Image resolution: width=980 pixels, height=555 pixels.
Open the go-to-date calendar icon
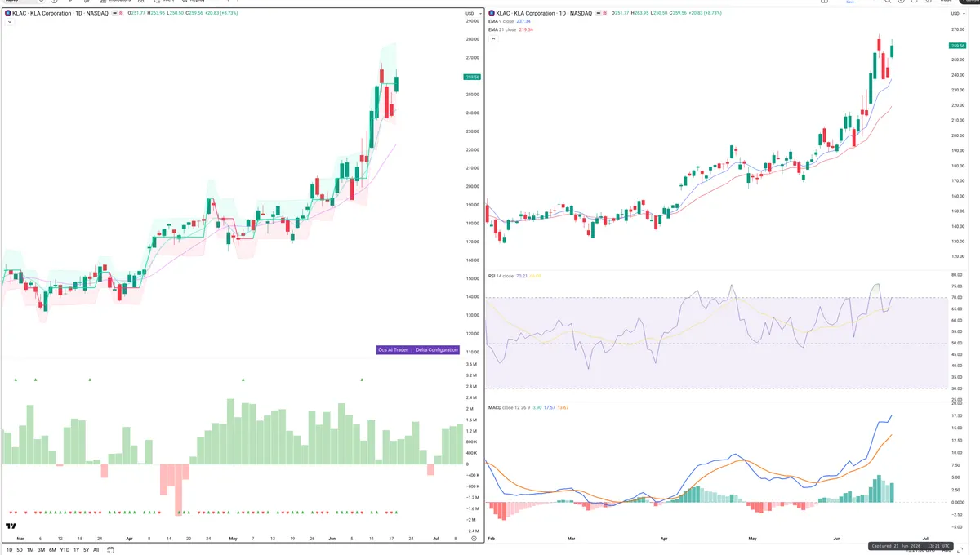[110, 550]
